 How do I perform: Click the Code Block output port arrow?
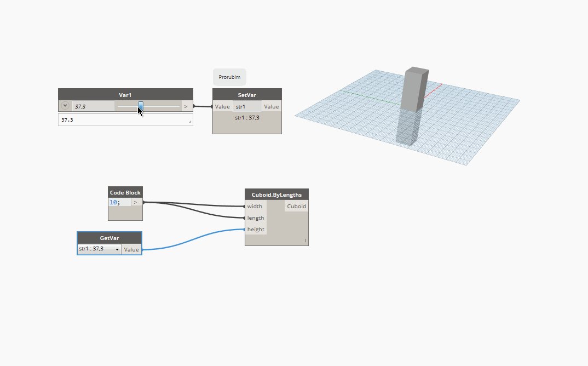pos(136,202)
